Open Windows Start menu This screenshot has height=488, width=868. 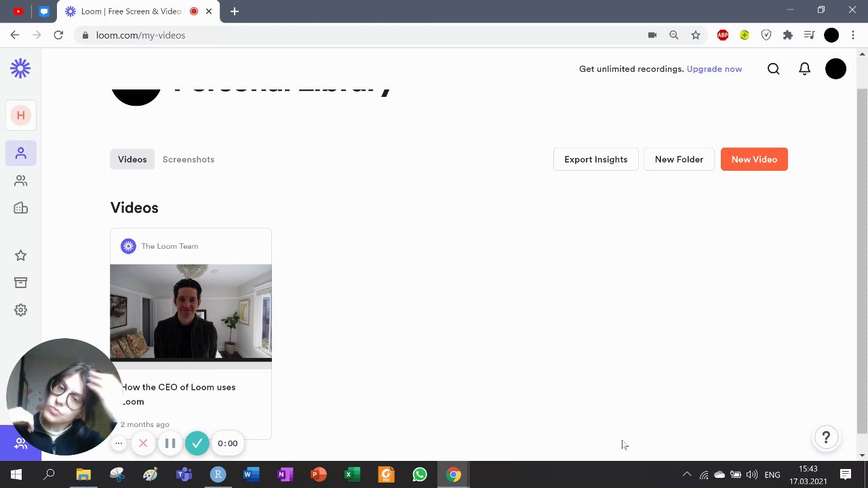[x=16, y=475]
